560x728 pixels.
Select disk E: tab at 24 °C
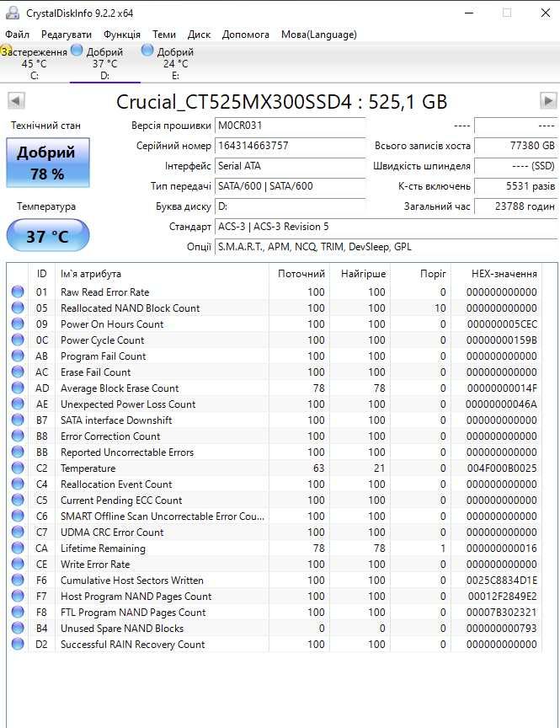pyautogui.click(x=175, y=63)
